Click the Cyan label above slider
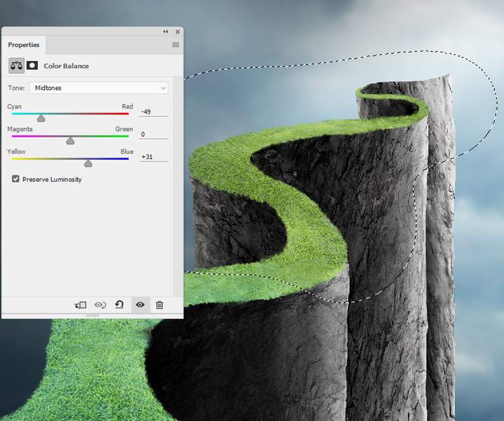 pyautogui.click(x=15, y=107)
